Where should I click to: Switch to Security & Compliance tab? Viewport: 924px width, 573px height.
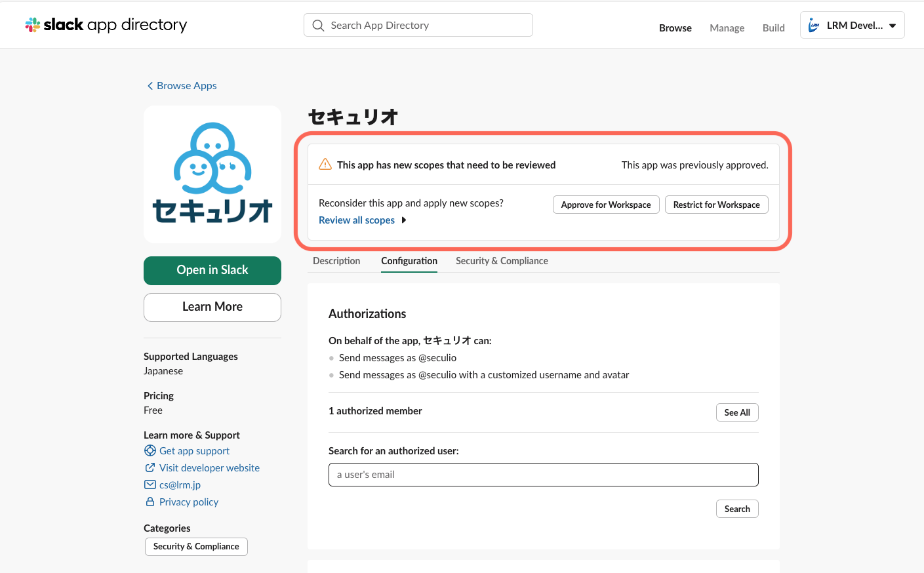(502, 261)
